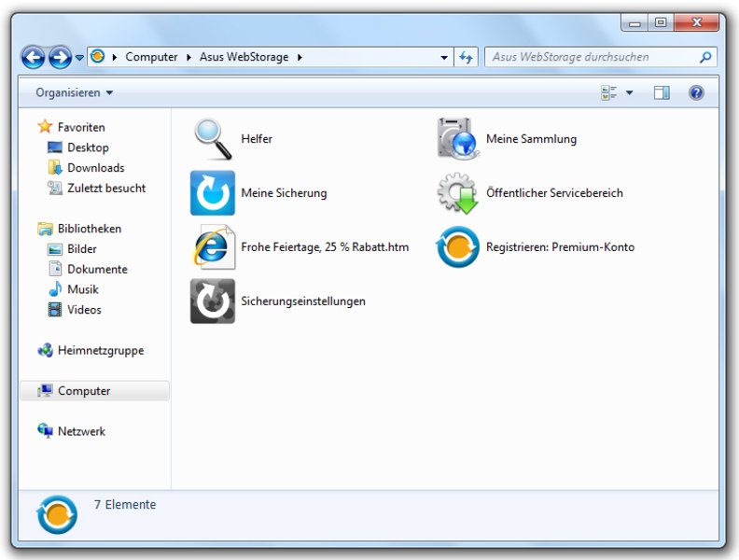Viewport: 739px width, 560px height.
Task: Click the Netzwerk icon in sidebar
Action: 45,430
